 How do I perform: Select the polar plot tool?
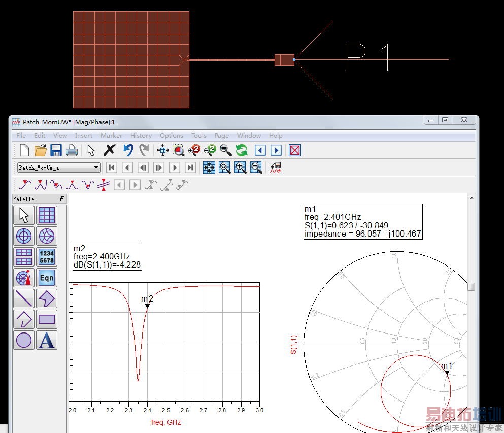point(24,236)
